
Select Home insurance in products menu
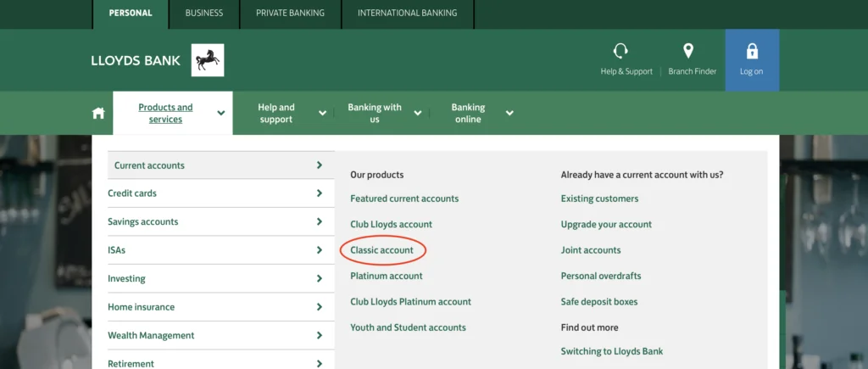221,307
